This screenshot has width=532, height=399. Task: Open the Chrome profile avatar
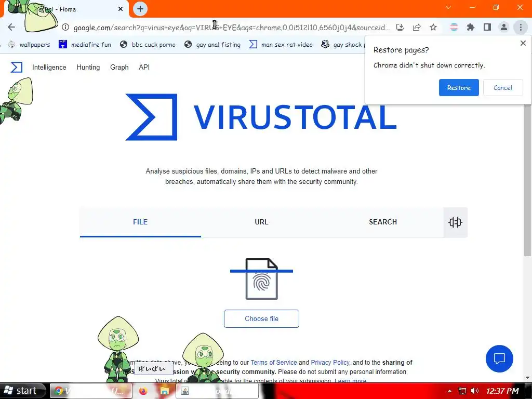pos(504,27)
